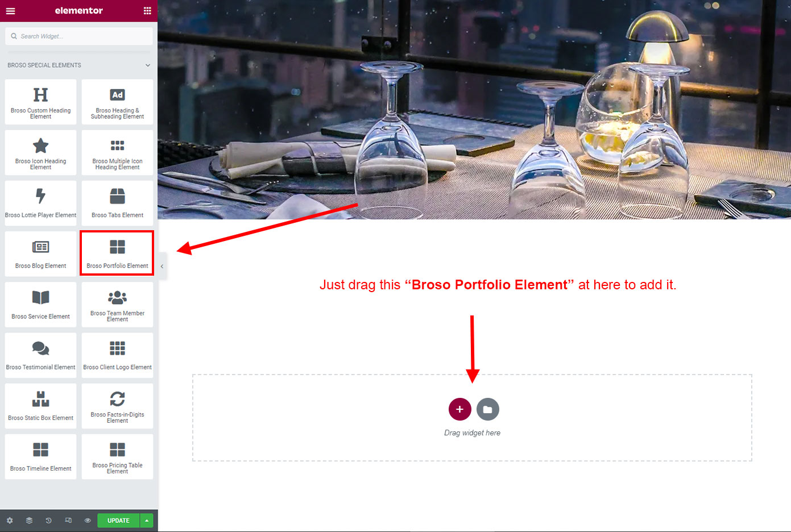
Task: Toggle preview changes eye icon
Action: (88, 521)
